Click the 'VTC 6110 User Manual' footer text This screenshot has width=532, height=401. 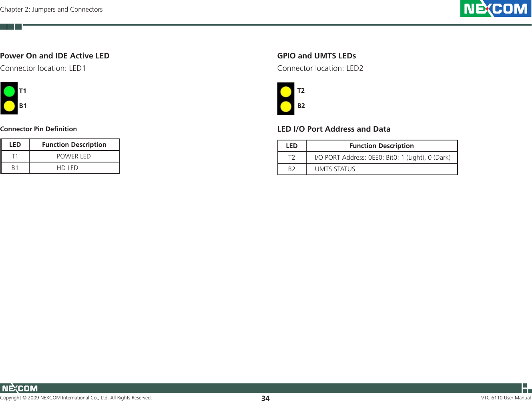click(506, 398)
